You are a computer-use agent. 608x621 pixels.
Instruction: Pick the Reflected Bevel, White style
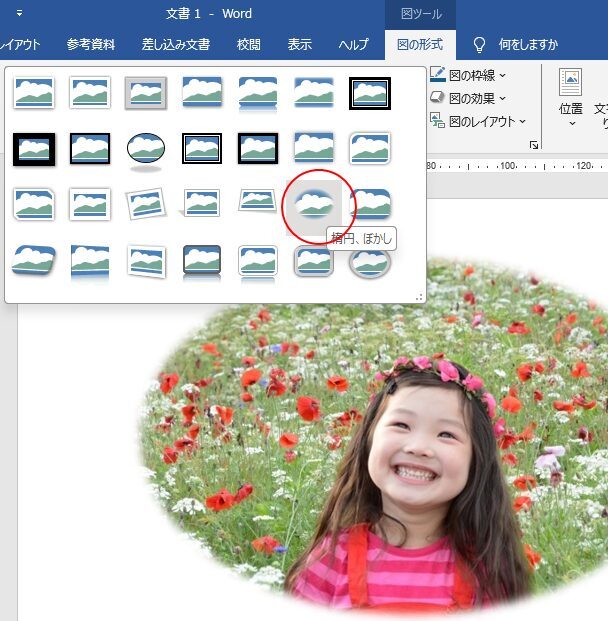258,262
